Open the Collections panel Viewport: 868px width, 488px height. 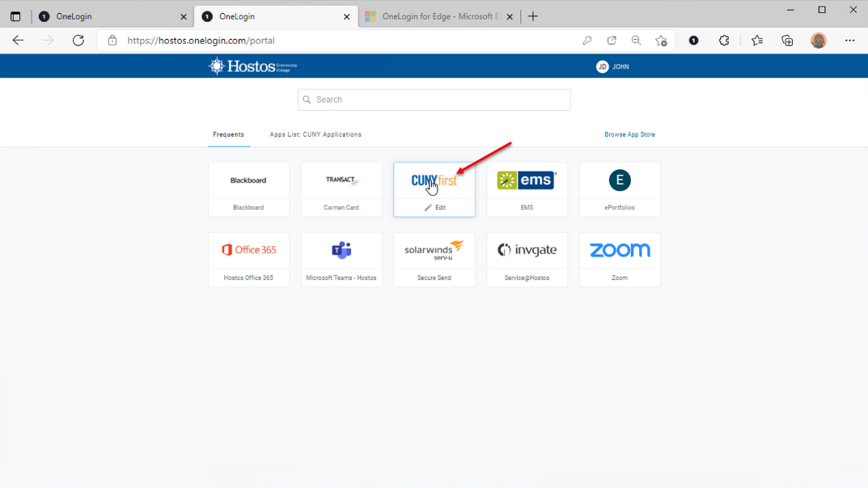pyautogui.click(x=787, y=40)
